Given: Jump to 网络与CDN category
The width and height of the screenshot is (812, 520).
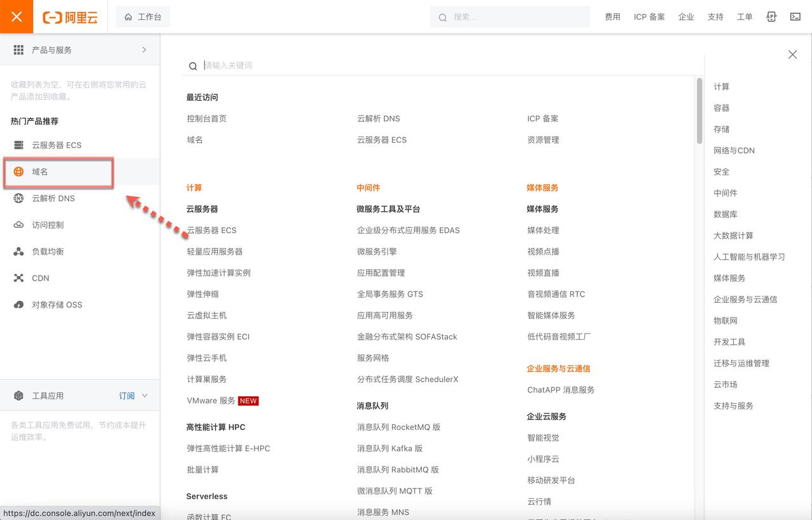Looking at the screenshot, I should (x=734, y=150).
